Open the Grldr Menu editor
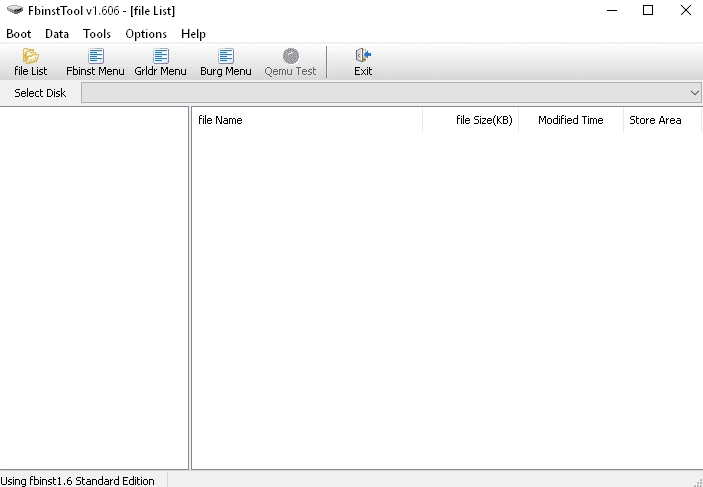The width and height of the screenshot is (703, 487). (x=161, y=62)
